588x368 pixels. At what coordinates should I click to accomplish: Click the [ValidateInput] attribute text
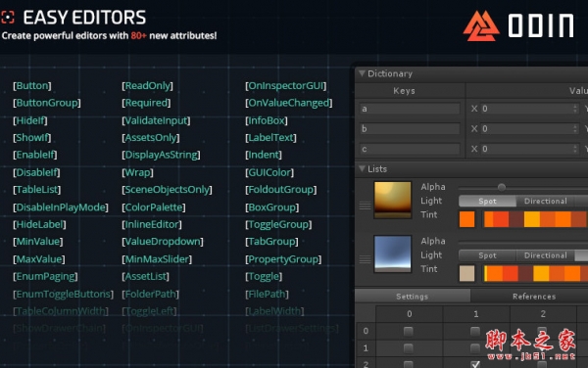[x=156, y=120]
